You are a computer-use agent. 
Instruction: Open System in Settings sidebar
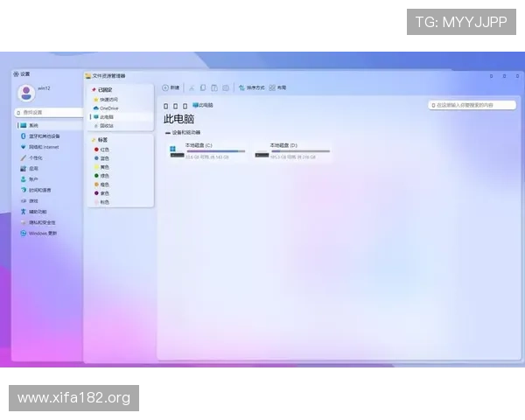pos(50,125)
